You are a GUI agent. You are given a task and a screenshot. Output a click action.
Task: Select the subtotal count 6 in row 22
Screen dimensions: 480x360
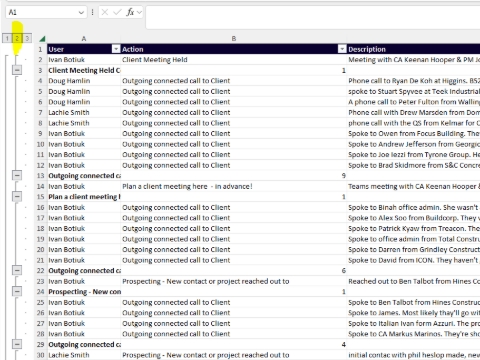point(234,271)
